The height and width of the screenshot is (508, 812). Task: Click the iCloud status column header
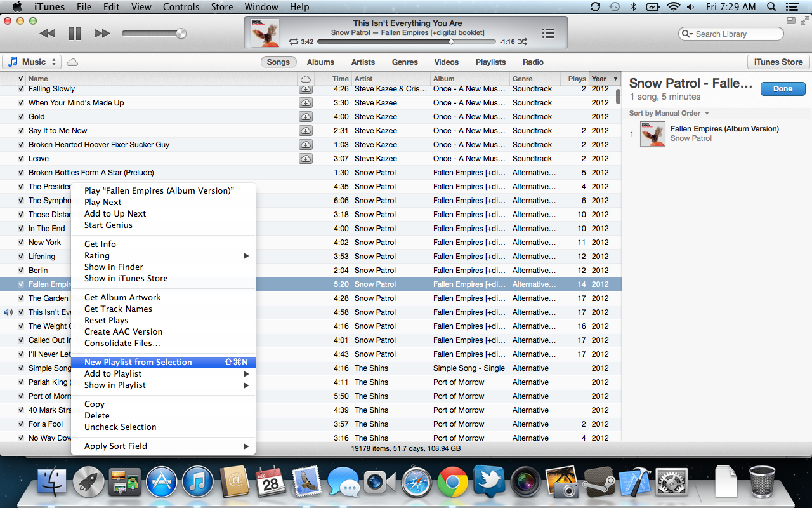click(306, 79)
